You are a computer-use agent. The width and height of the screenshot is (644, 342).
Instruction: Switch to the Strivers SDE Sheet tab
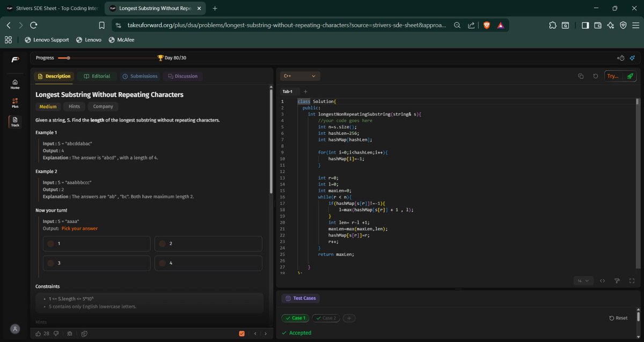(52, 9)
